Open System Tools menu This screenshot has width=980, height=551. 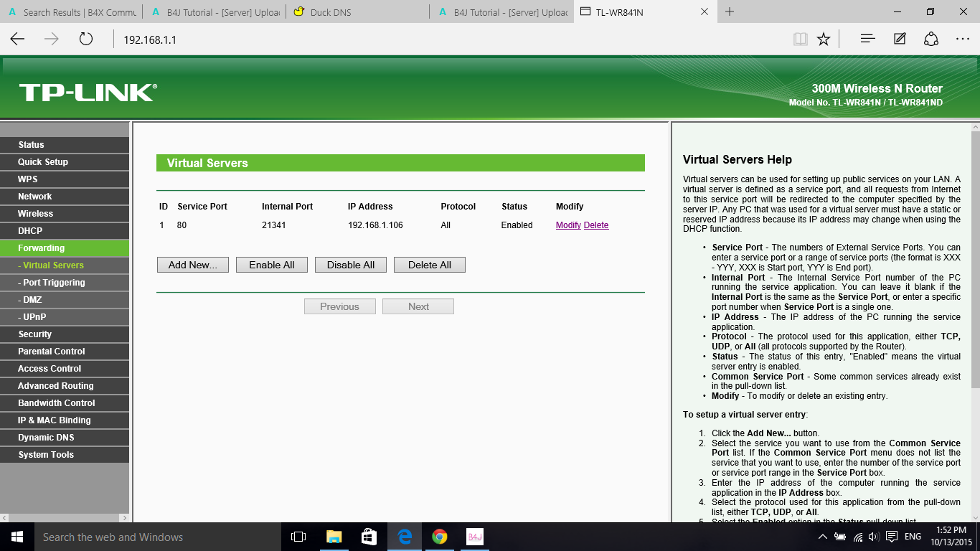[x=65, y=455]
